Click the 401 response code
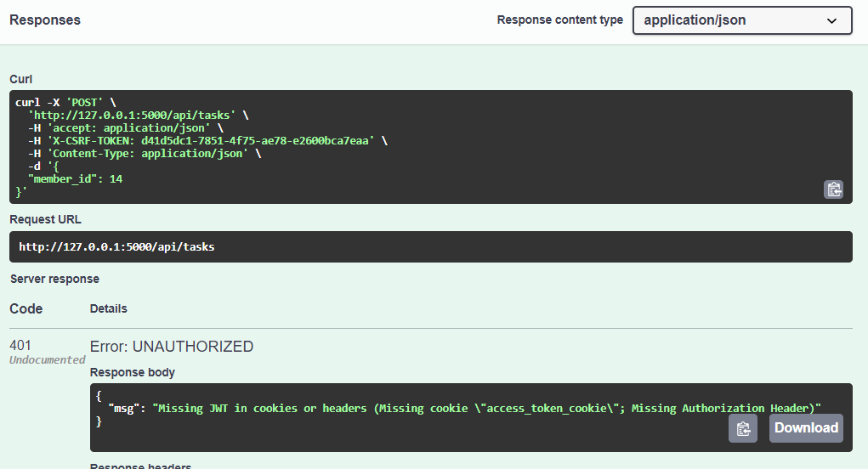Image resolution: width=868 pixels, height=469 pixels. (22, 346)
